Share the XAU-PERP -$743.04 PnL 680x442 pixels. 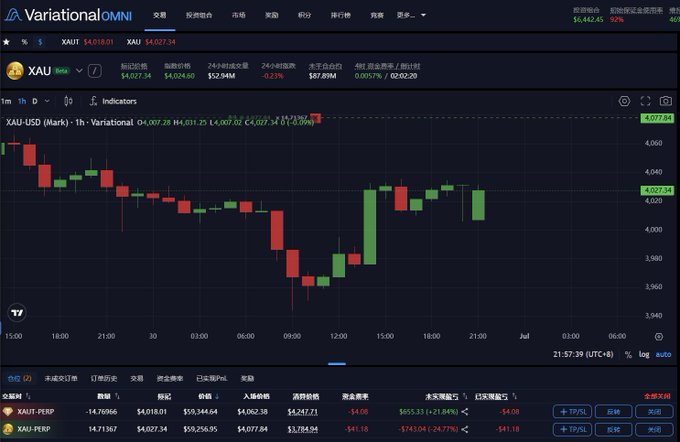(x=464, y=429)
